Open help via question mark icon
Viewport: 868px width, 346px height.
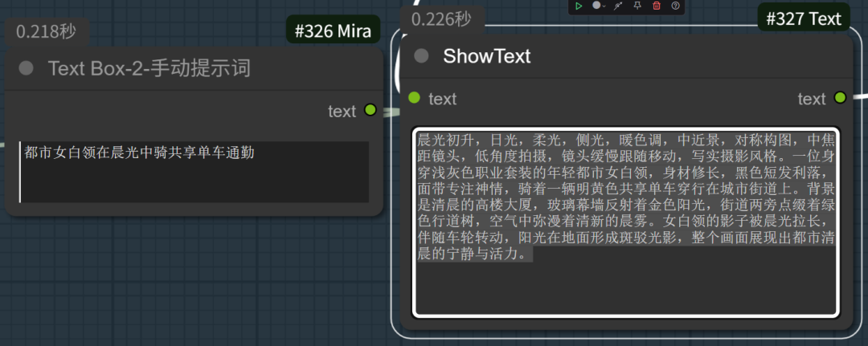pyautogui.click(x=675, y=6)
